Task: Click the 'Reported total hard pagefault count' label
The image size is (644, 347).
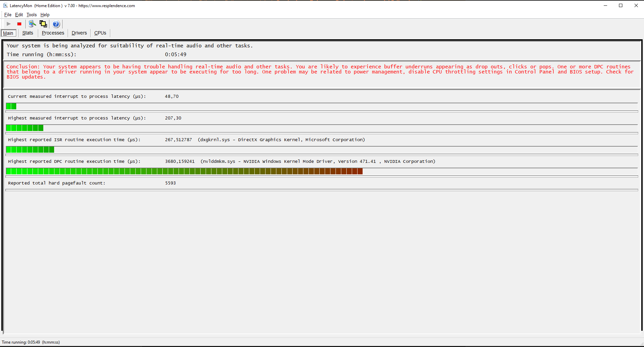Action: tap(56, 183)
